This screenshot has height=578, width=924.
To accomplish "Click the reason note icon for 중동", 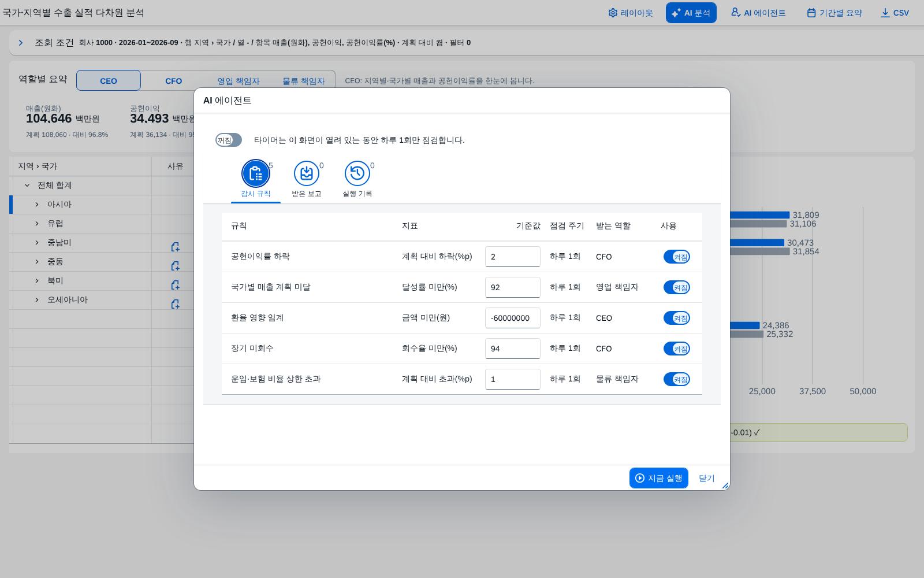I will tap(175, 266).
